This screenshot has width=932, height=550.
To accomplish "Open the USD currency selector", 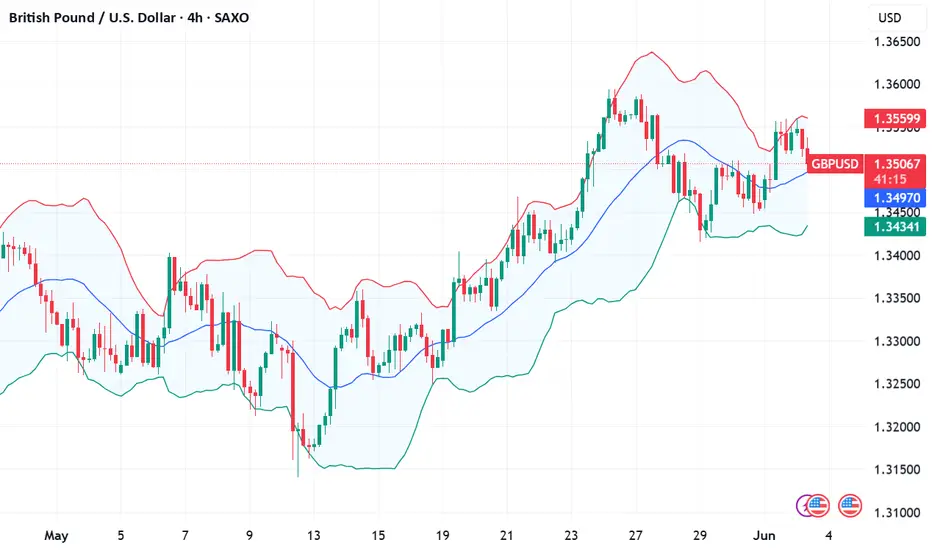I will 890,18.
